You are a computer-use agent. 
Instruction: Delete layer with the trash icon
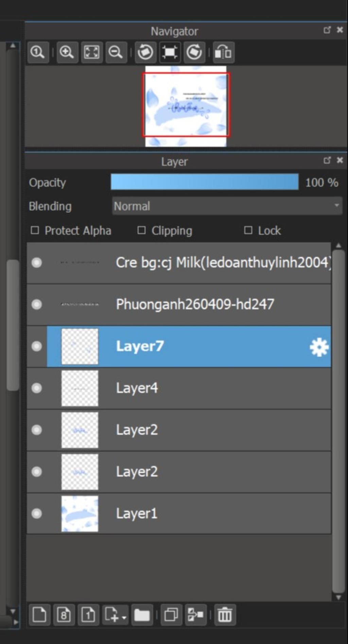tap(225, 615)
